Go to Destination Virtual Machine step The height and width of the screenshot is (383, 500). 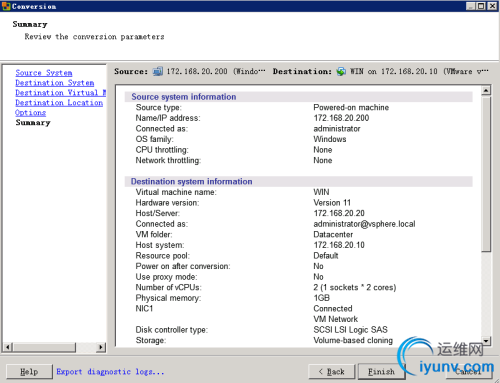(x=61, y=93)
